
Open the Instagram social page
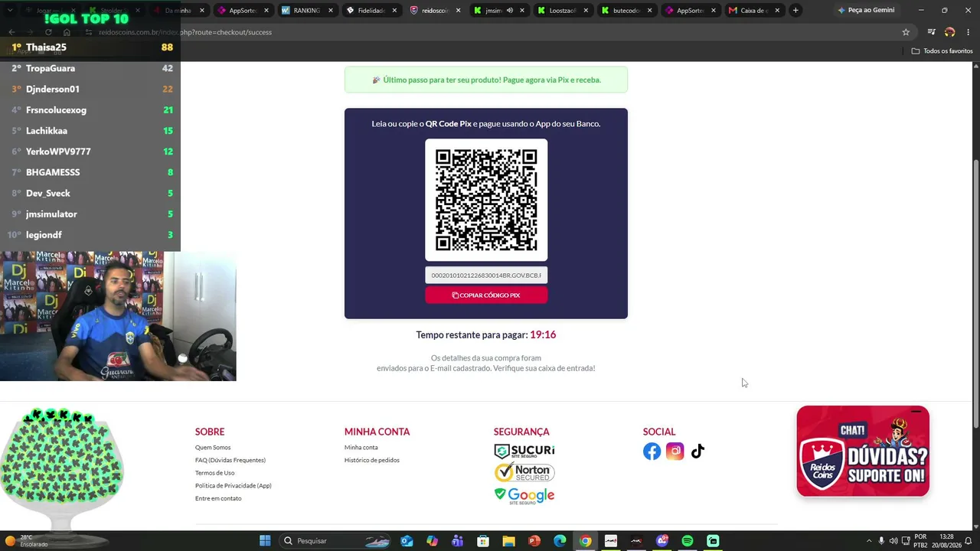click(675, 452)
